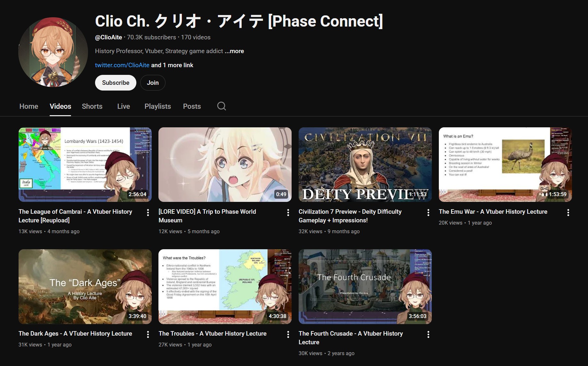Switch to the Home tab
This screenshot has height=366, width=588.
(29, 106)
